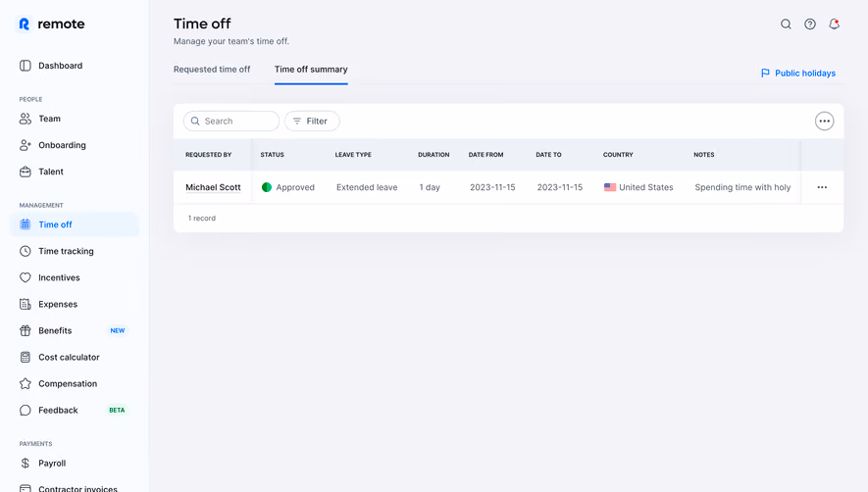
Task: Click the Date To column header
Action: pos(548,155)
